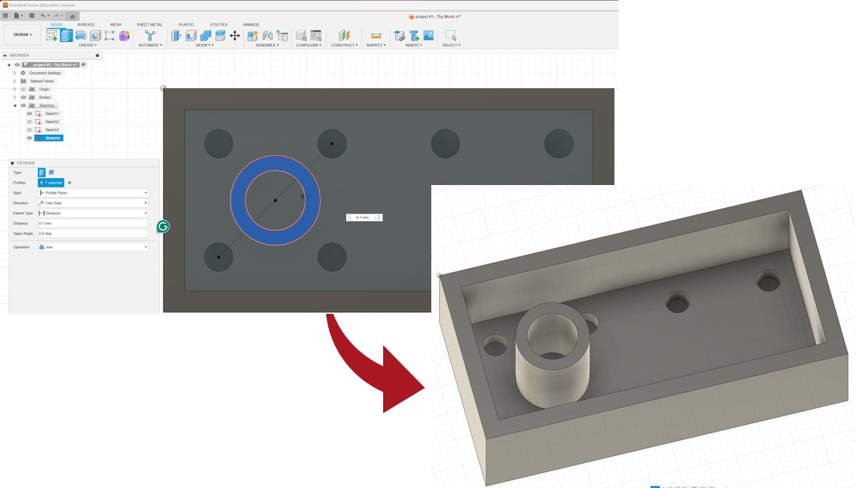868x488 pixels.
Task: Select the Move/Copy tool
Action: 235,36
